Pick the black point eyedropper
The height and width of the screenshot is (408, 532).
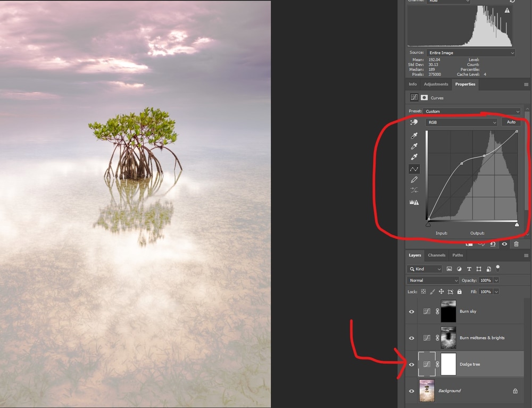[x=414, y=136]
